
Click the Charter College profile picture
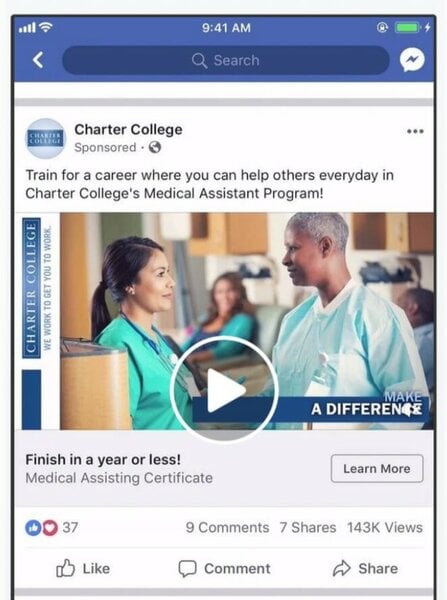click(x=46, y=139)
